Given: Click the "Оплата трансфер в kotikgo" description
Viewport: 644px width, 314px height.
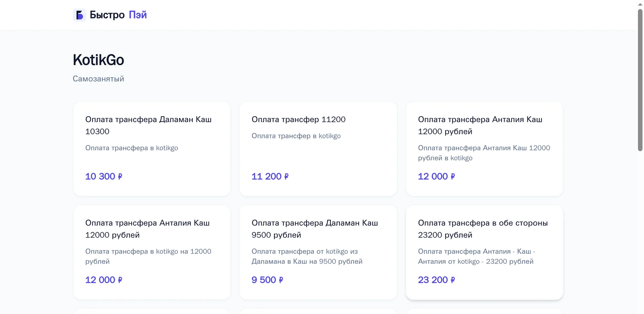Looking at the screenshot, I should click(x=296, y=136).
